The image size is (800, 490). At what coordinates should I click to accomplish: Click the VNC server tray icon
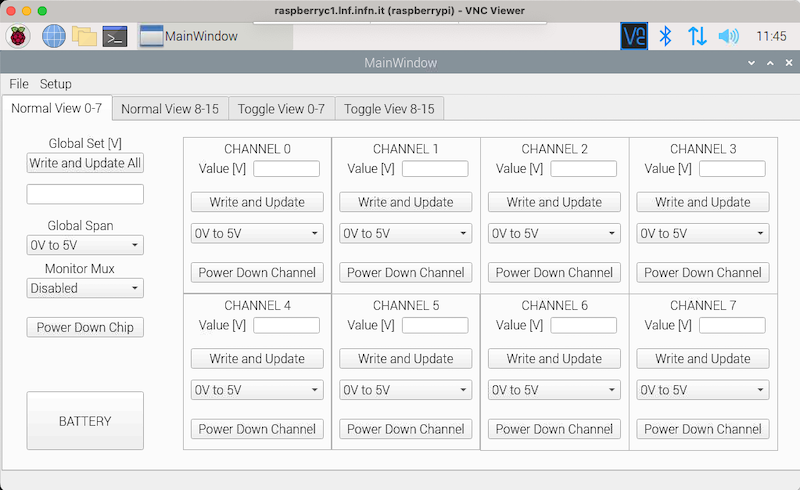point(634,36)
